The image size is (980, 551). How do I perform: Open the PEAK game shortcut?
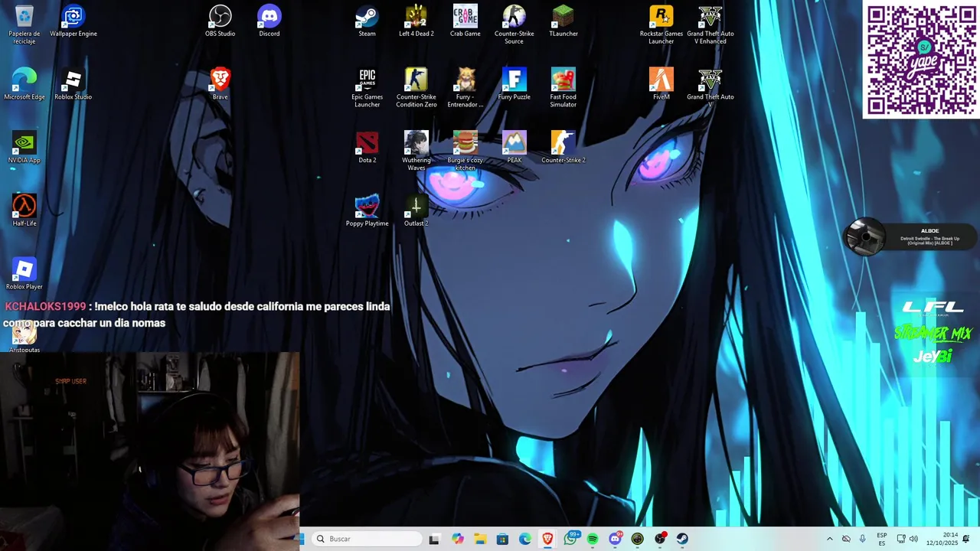tap(514, 147)
